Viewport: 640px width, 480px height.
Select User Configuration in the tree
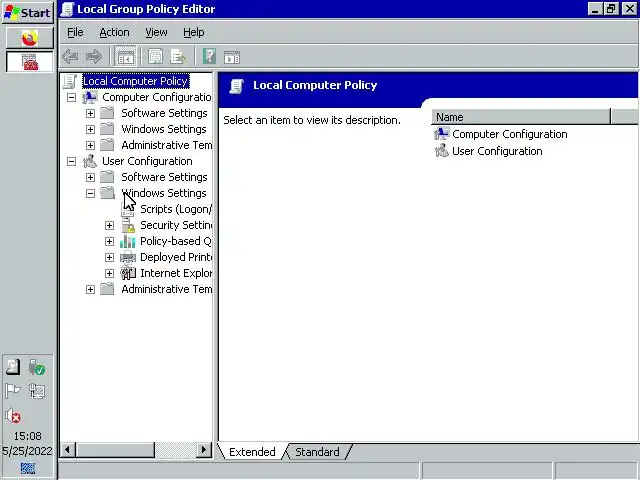point(147,161)
